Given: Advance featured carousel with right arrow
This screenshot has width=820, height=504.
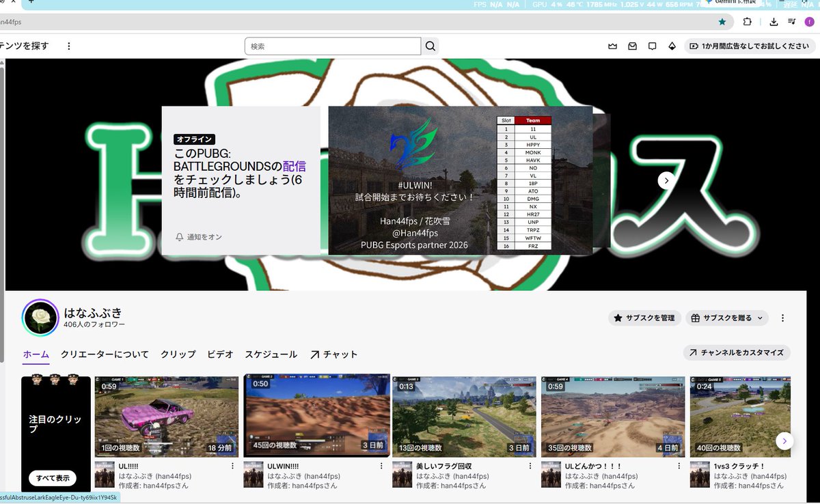Looking at the screenshot, I should point(666,180).
